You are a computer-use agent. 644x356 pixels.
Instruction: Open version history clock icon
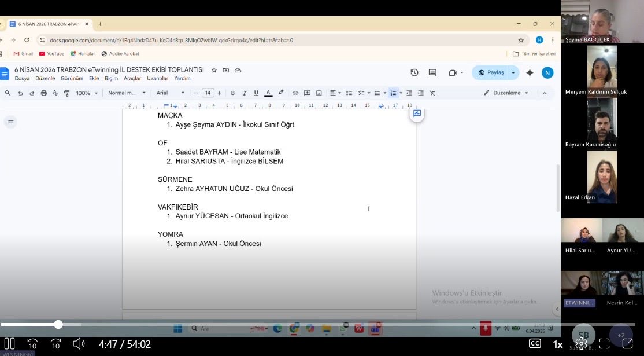(x=414, y=73)
